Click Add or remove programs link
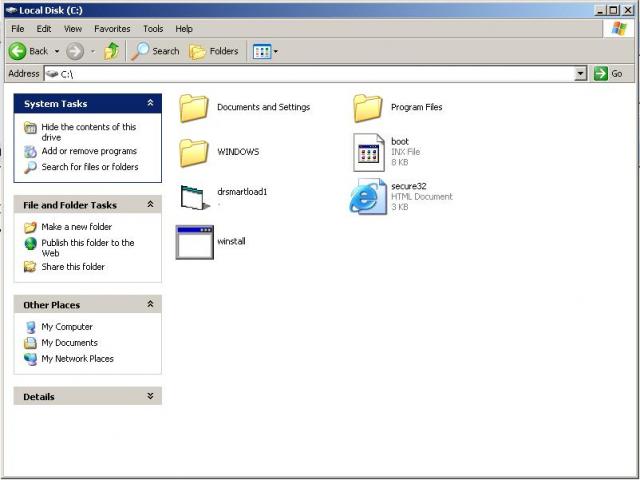Viewport: 640px width, 480px height. 89,151
